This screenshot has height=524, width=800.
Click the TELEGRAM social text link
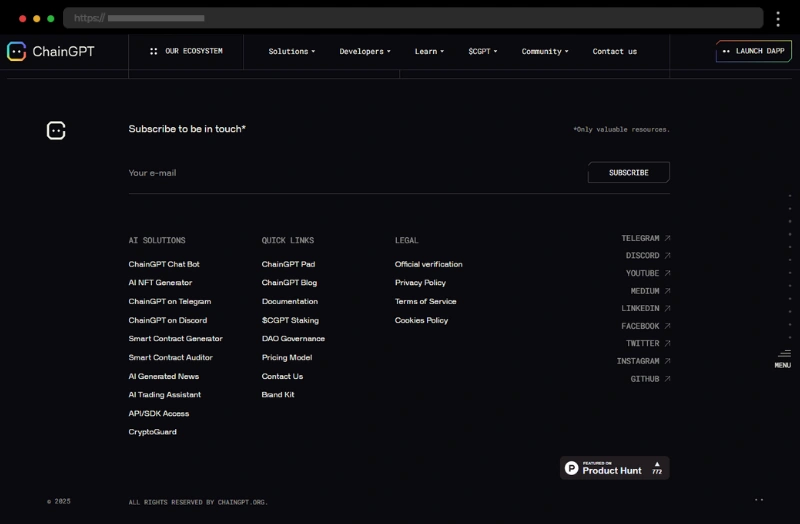point(640,238)
